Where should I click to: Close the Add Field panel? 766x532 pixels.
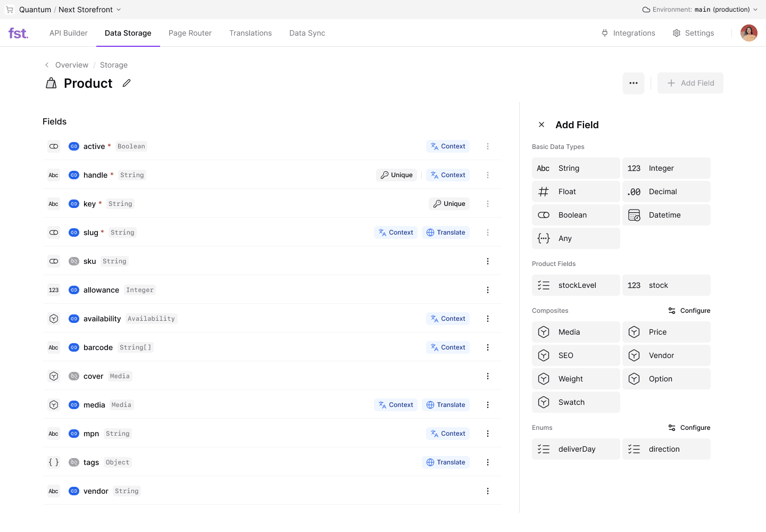click(542, 124)
